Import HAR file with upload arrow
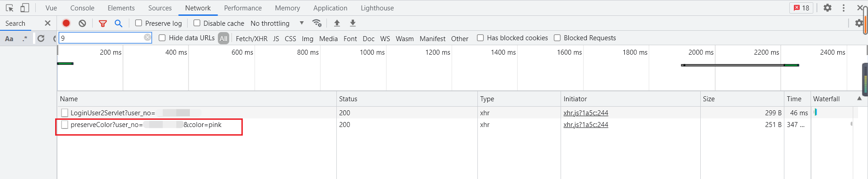 tap(337, 23)
